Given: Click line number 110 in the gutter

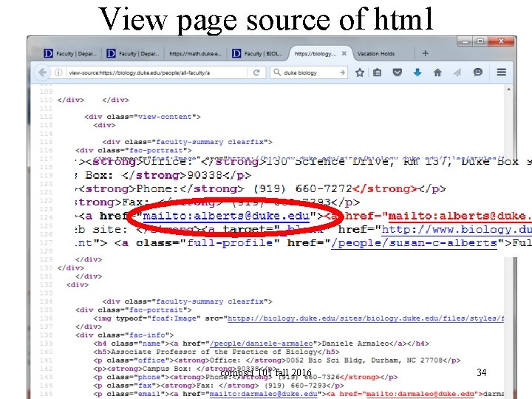Looking at the screenshot, I should pyautogui.click(x=46, y=100).
